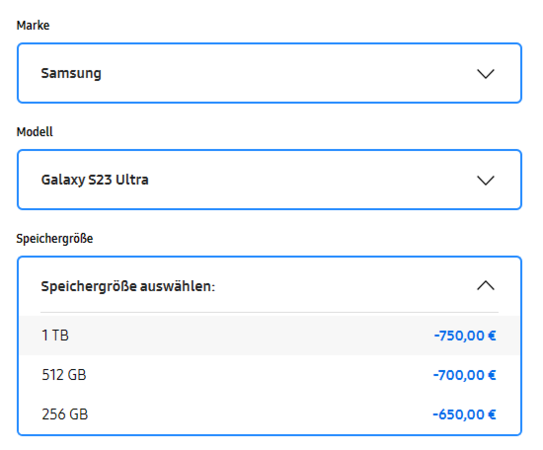
Task: Click the Speichergröße auswählen header text
Action: tap(128, 286)
